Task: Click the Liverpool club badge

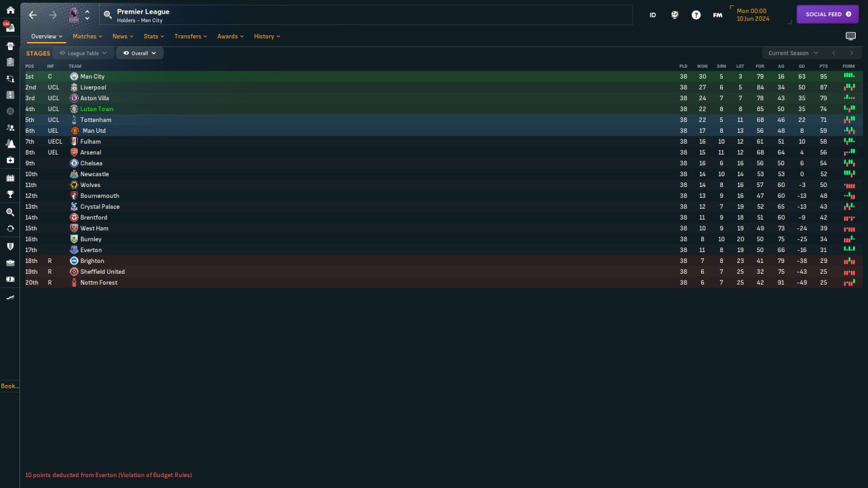Action: (x=74, y=87)
